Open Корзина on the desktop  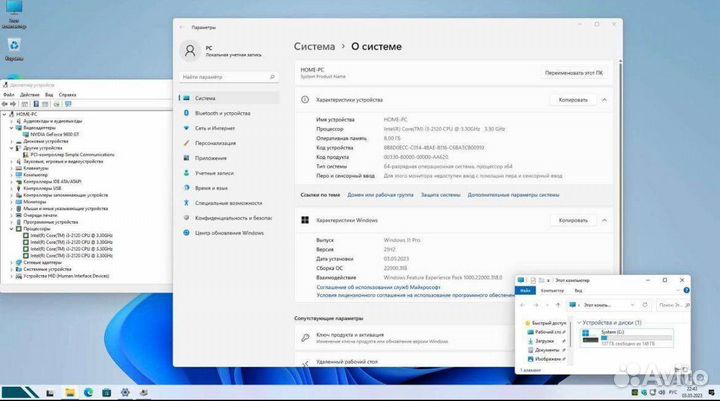(x=14, y=50)
